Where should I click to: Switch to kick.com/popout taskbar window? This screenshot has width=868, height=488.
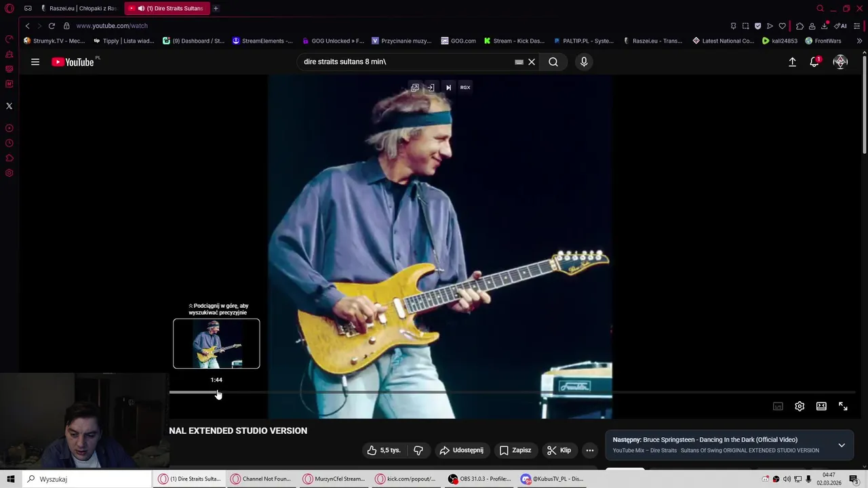pos(406,479)
